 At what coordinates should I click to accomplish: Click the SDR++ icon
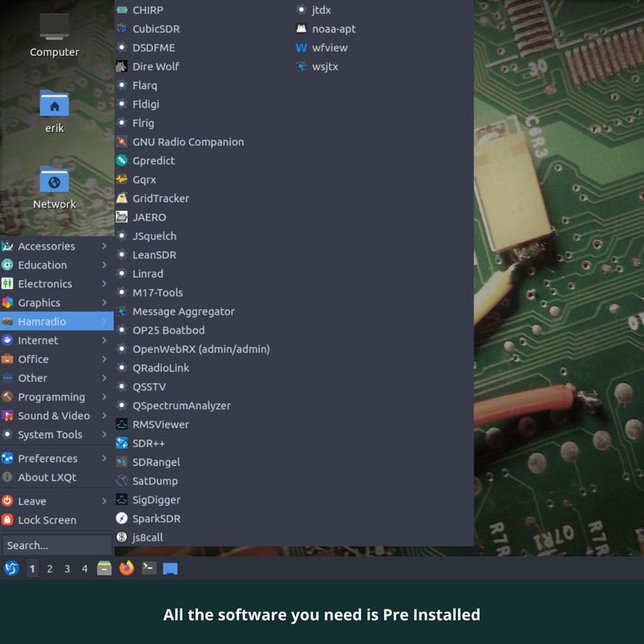click(122, 444)
